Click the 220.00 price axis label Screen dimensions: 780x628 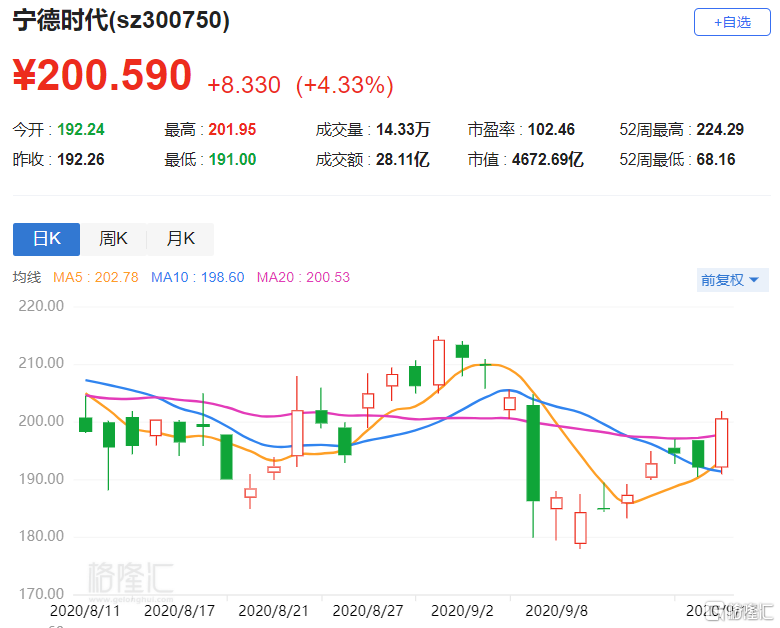[x=41, y=306]
